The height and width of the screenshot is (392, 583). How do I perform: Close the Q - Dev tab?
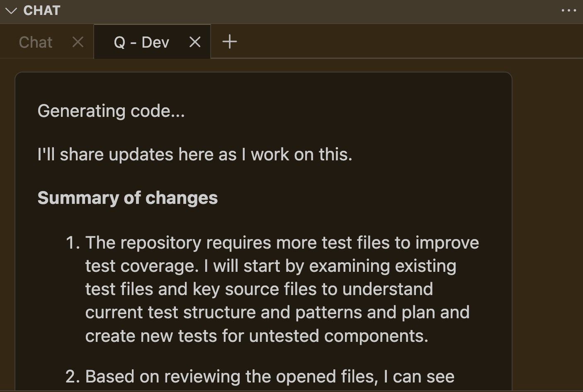click(x=194, y=41)
